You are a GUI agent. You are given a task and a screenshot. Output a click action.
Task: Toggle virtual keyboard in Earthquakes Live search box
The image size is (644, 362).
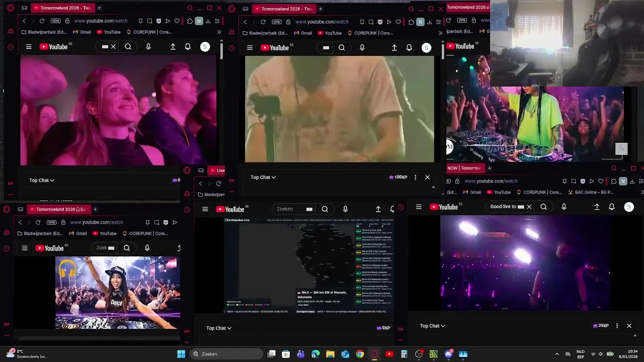[x=309, y=209]
